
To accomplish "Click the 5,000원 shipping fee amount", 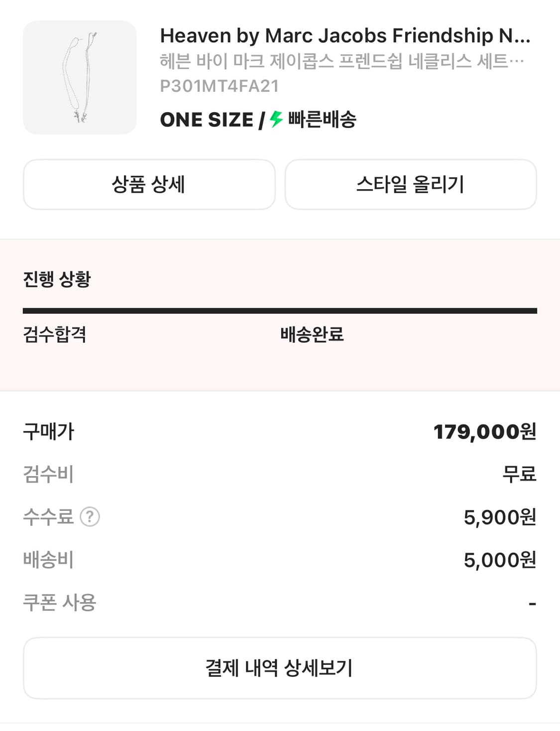I will click(x=499, y=560).
